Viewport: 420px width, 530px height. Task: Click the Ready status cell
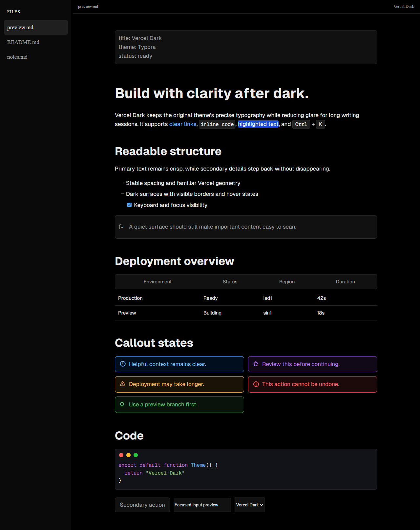(230, 298)
